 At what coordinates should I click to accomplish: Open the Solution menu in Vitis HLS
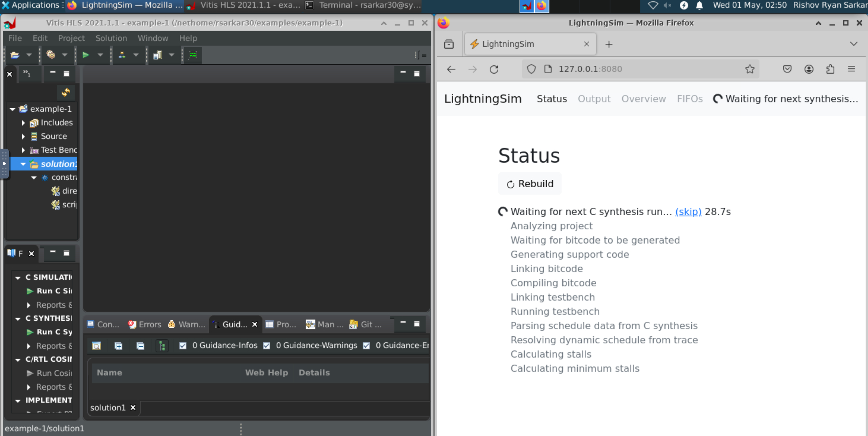(x=111, y=38)
